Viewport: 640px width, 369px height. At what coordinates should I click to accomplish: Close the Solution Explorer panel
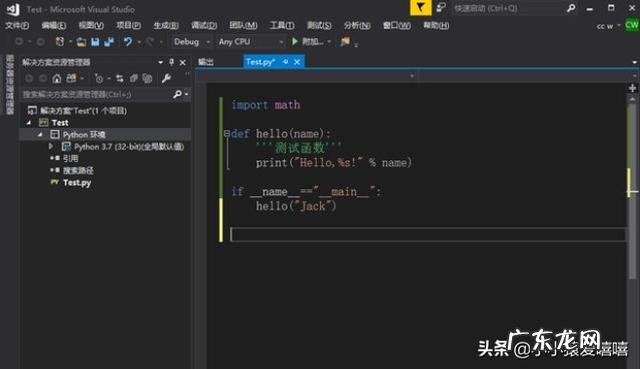pyautogui.click(x=182, y=62)
